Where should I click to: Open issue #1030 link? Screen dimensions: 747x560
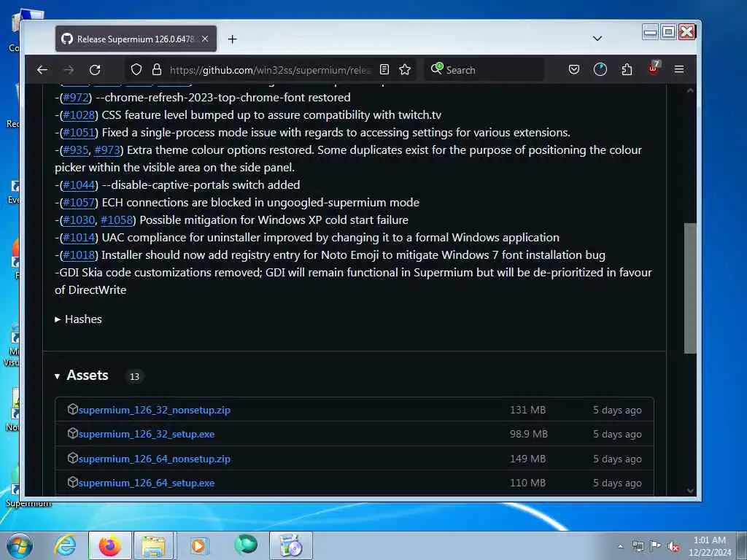point(79,220)
